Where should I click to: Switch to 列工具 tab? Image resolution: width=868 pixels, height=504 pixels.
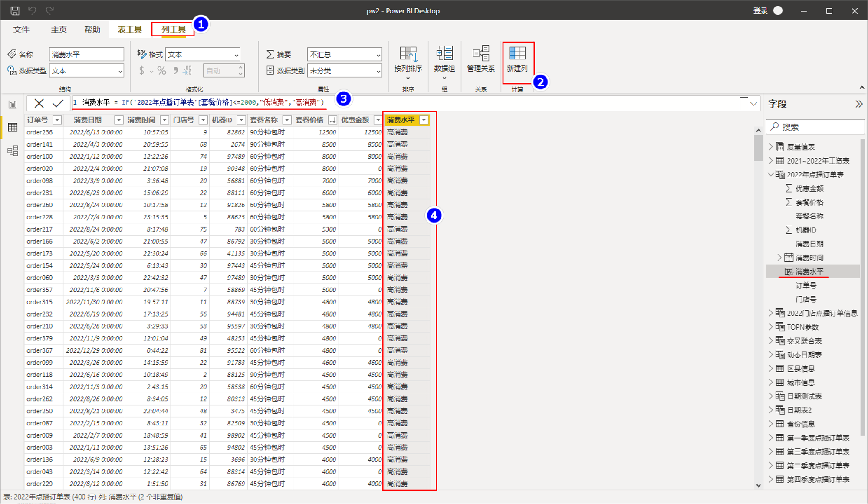(173, 29)
